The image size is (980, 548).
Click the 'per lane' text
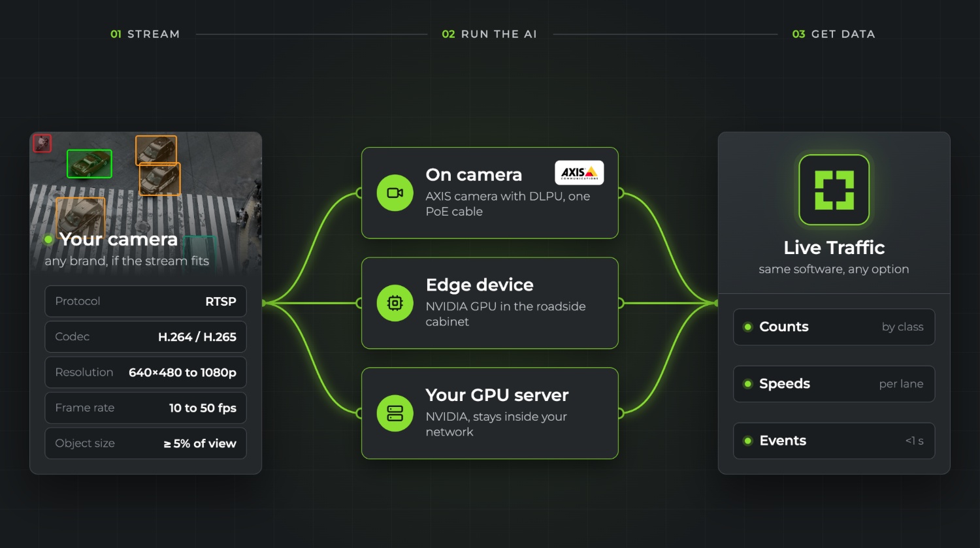[902, 384]
